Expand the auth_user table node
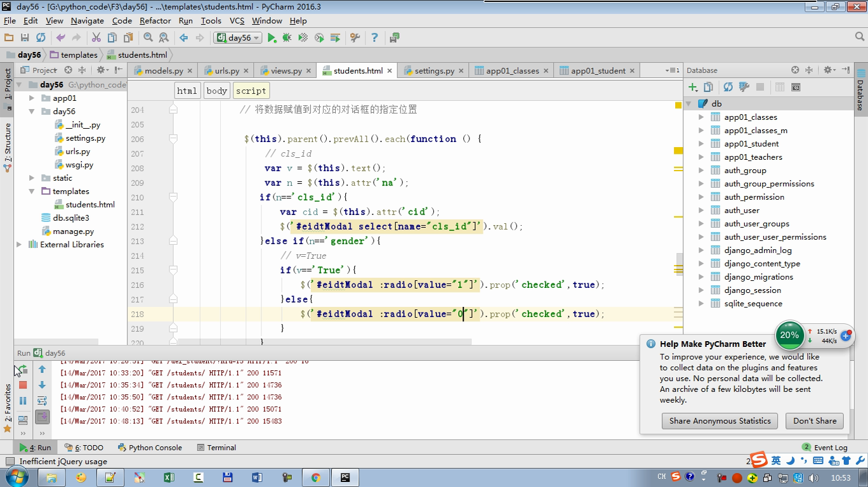868x487 pixels. click(701, 211)
